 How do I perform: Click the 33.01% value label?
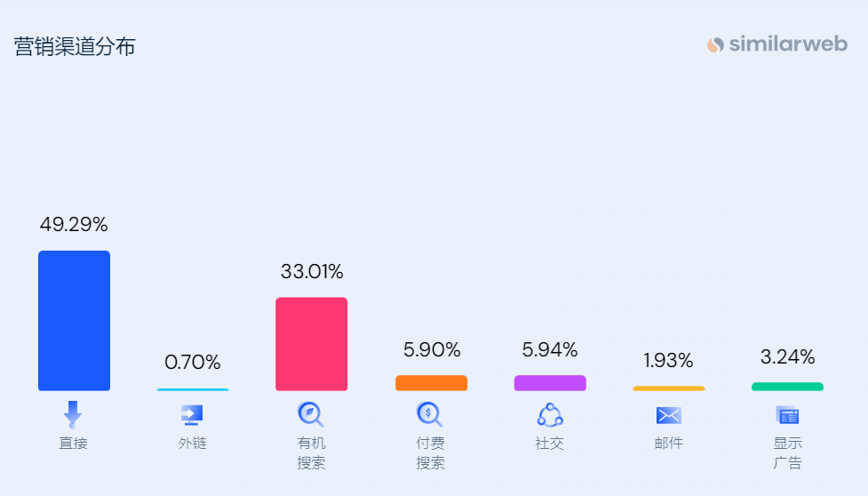point(311,272)
